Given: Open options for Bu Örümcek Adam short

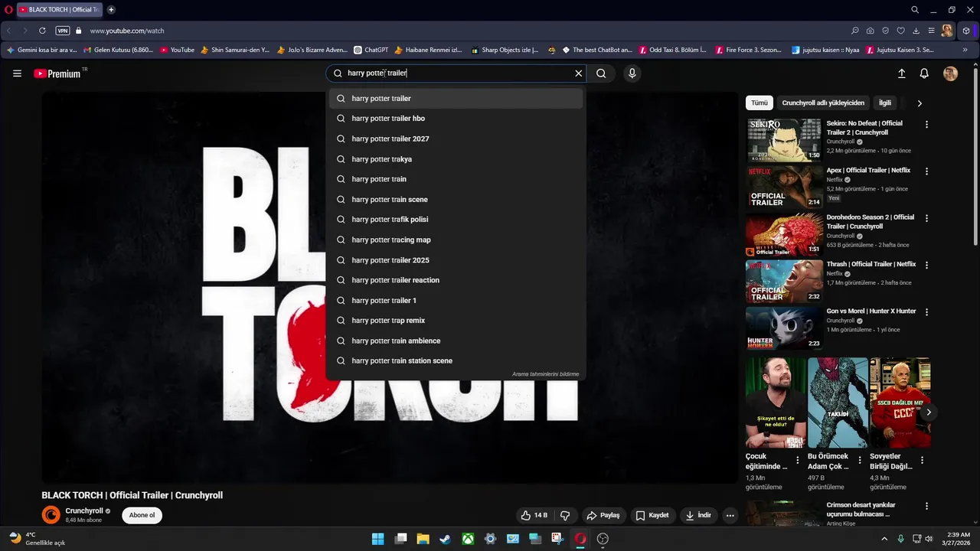Looking at the screenshot, I should [x=859, y=461].
